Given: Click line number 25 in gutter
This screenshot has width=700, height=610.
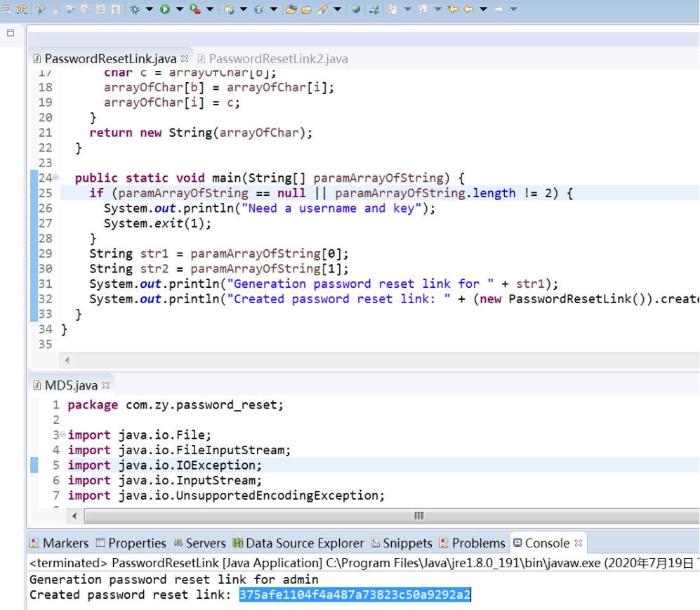Looking at the screenshot, I should 45,193.
